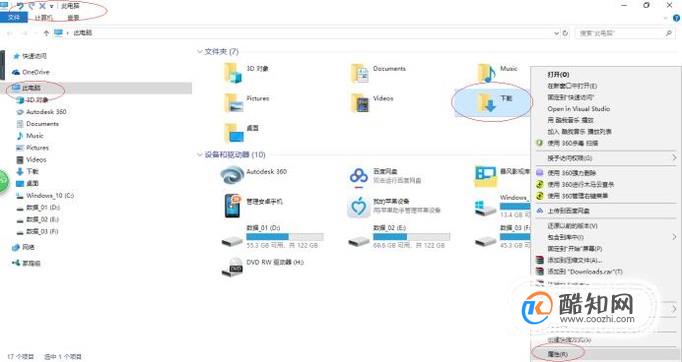Screen dimensions: 682x362
Task: Choose 在新窗口中打开 in context menu
Action: [x=572, y=86]
